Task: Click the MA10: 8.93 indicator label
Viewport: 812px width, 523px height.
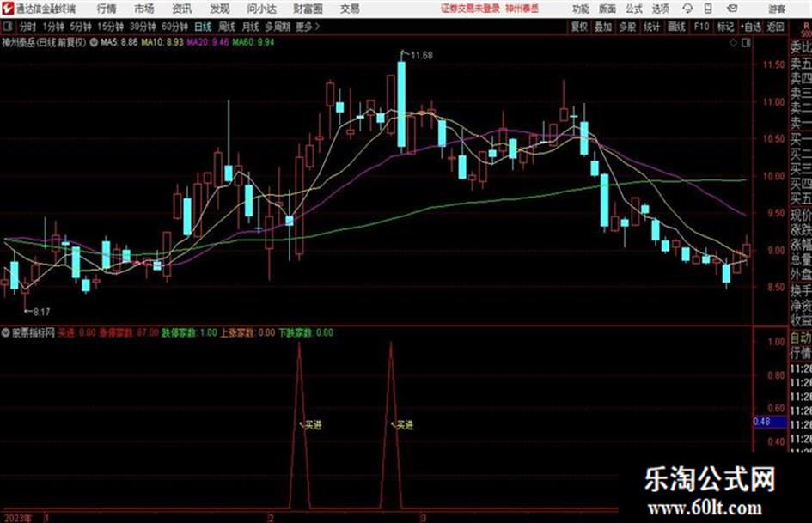Action: [x=162, y=42]
